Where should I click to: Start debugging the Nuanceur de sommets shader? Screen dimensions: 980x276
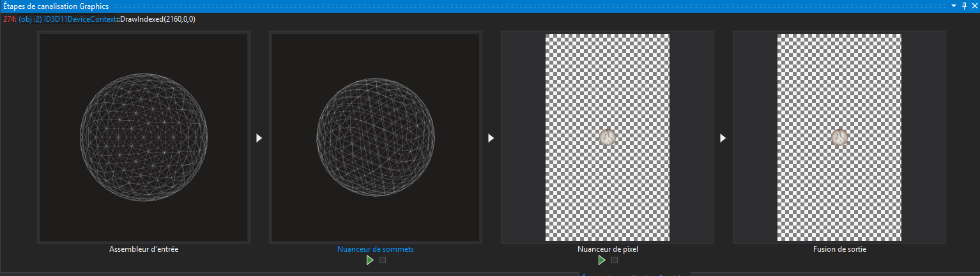(369, 260)
